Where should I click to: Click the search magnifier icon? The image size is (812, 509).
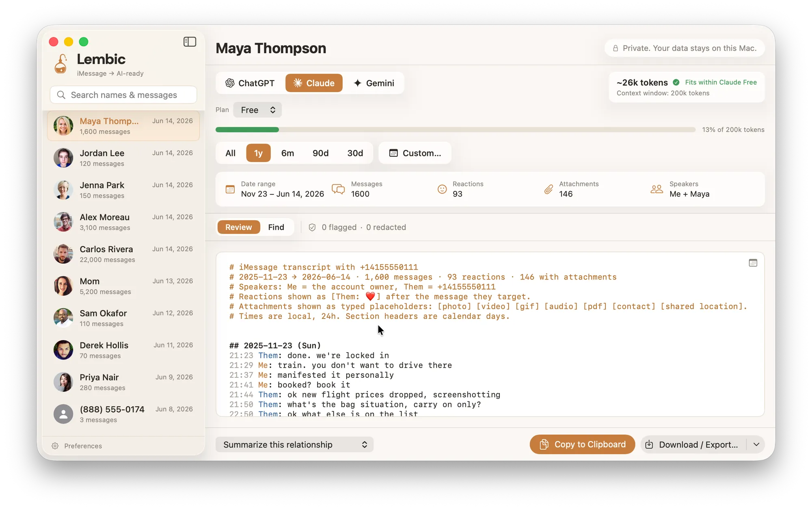[x=61, y=95]
